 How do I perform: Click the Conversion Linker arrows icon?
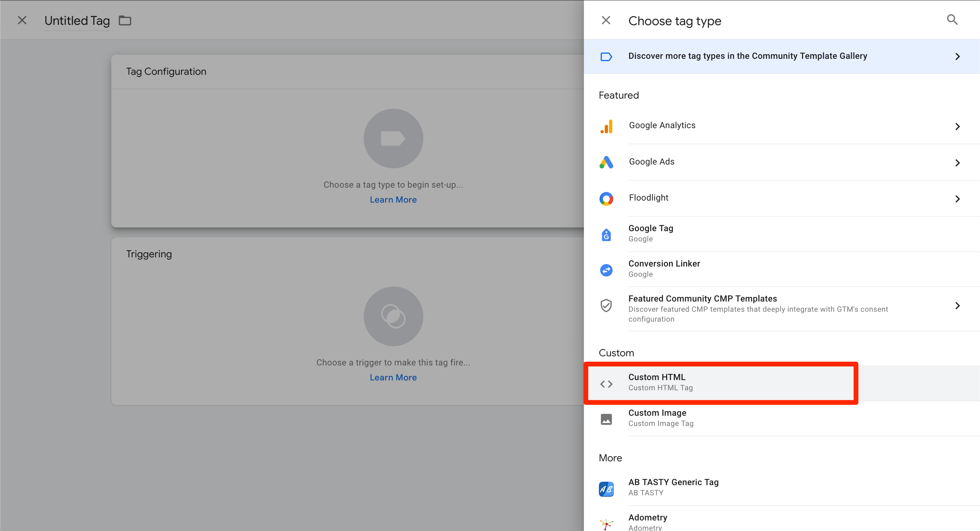point(606,270)
